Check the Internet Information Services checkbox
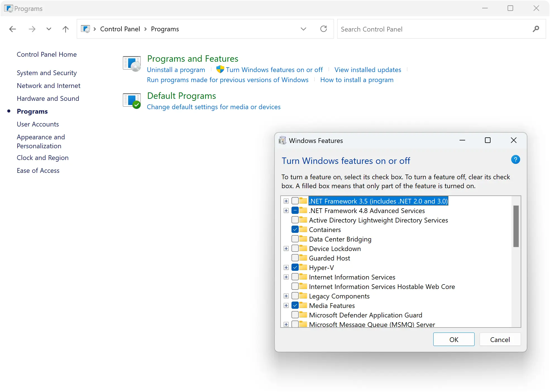The height and width of the screenshot is (392, 550). (295, 277)
